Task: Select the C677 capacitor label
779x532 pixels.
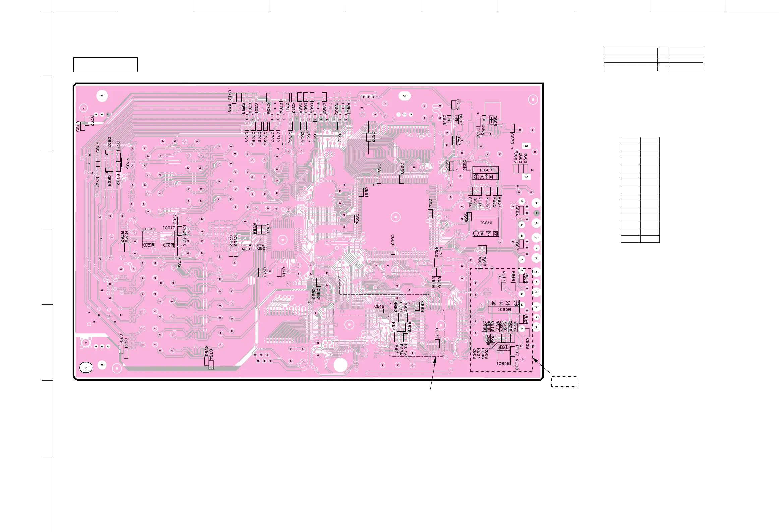Action: [x=437, y=333]
